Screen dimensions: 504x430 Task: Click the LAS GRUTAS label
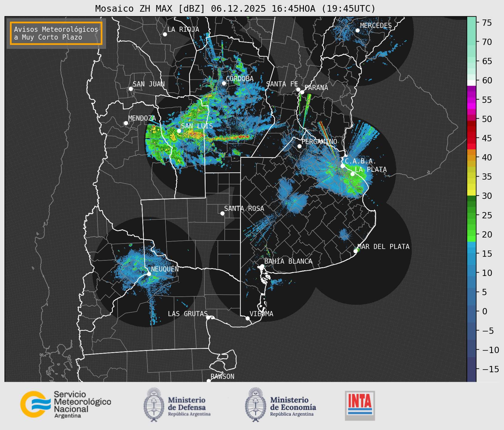(188, 314)
